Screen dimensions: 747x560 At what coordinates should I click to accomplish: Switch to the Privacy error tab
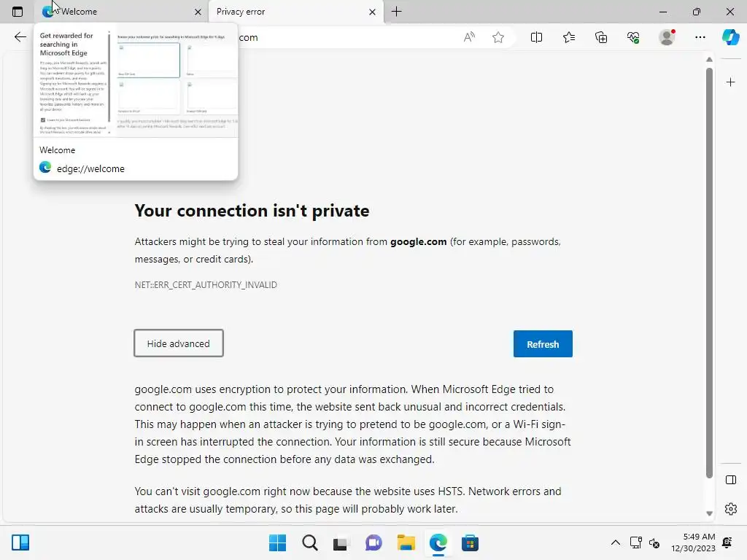pos(295,12)
